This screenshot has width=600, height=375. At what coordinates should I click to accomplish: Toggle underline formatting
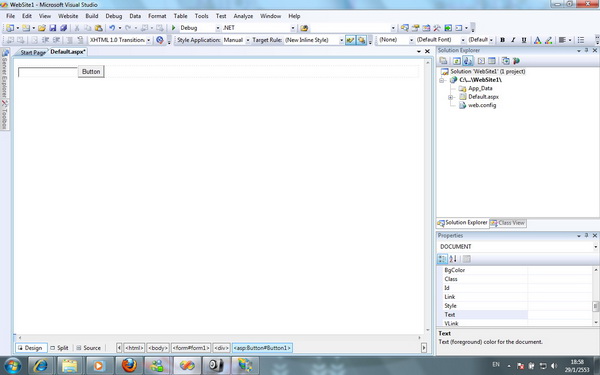[x=524, y=40]
